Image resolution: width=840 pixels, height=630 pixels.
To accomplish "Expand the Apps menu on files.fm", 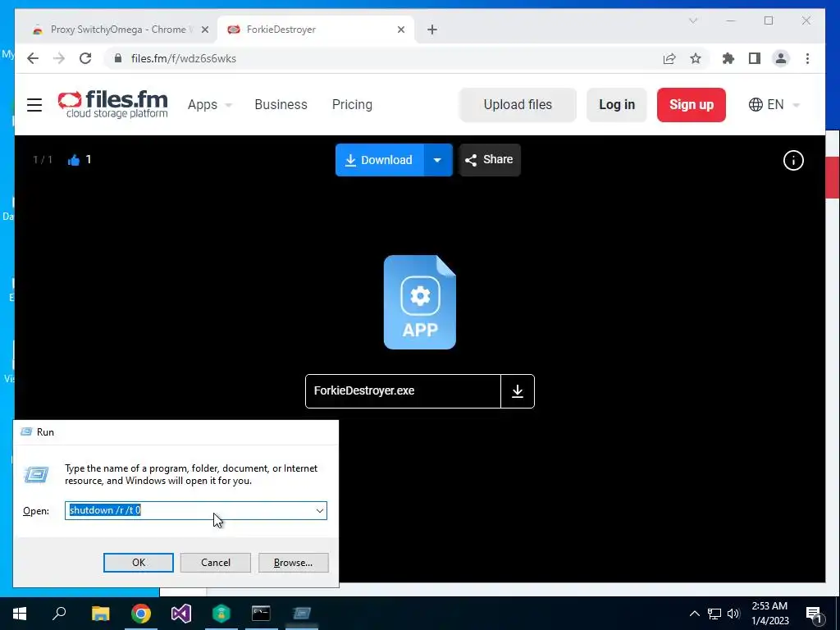I will coord(209,104).
